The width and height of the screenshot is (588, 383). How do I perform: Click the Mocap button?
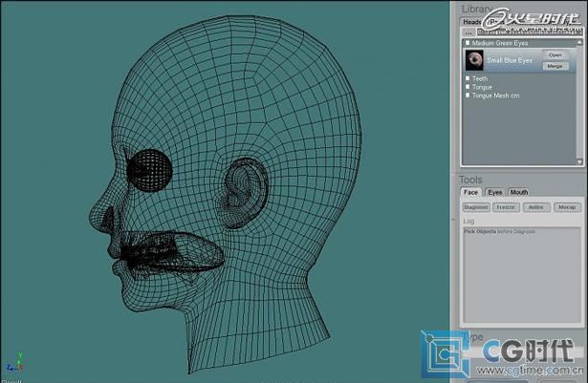[567, 207]
